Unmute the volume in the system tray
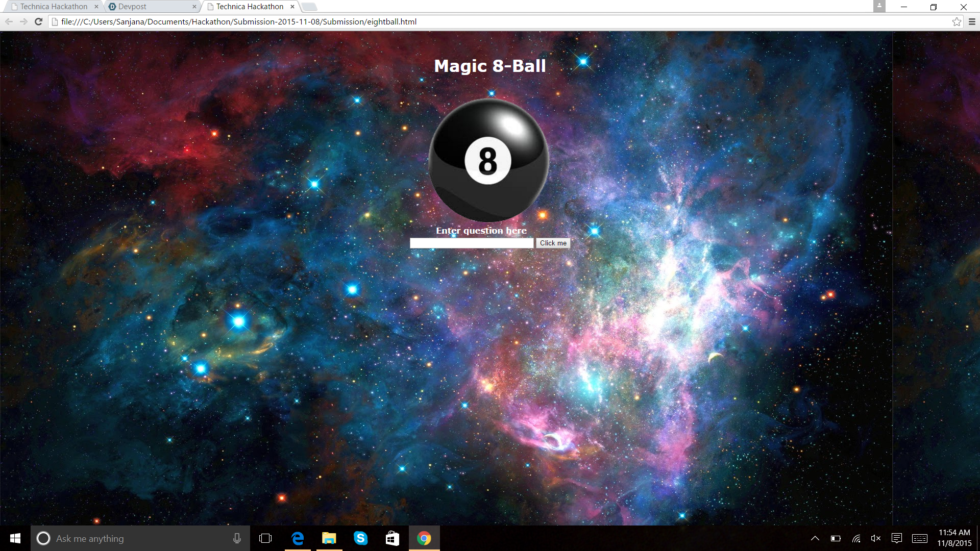Screen dimensions: 980x551 [x=876, y=538]
